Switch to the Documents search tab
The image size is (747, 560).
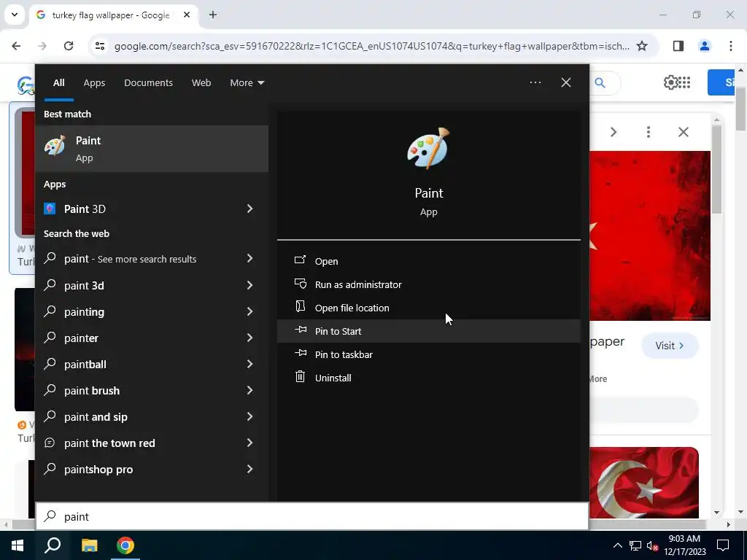[148, 82]
